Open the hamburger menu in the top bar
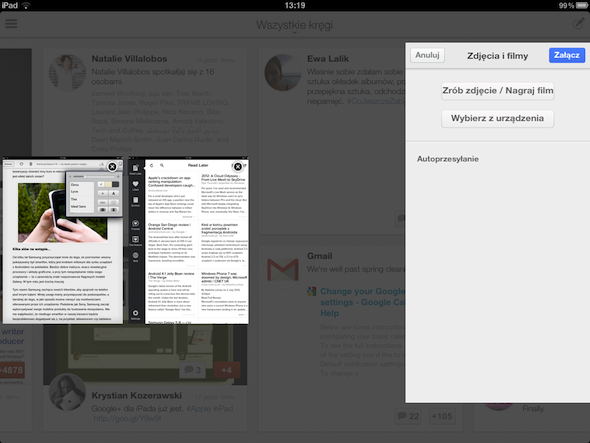 (11, 24)
